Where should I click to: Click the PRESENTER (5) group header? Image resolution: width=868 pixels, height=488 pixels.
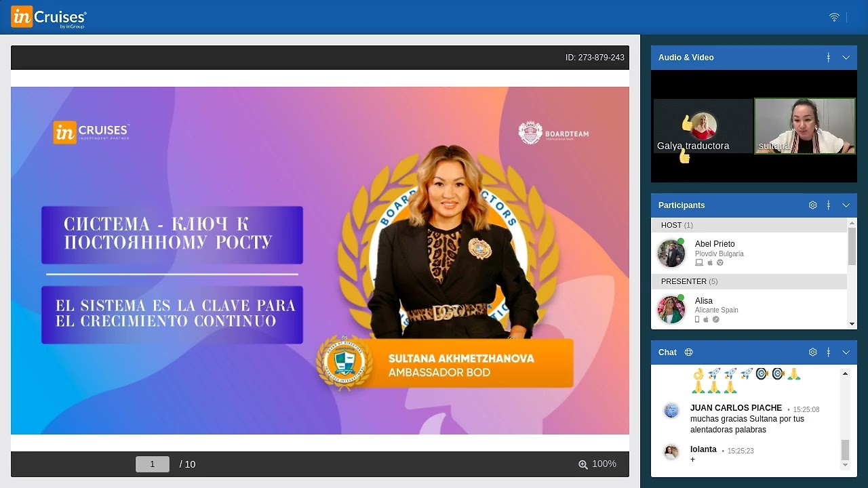tap(749, 281)
